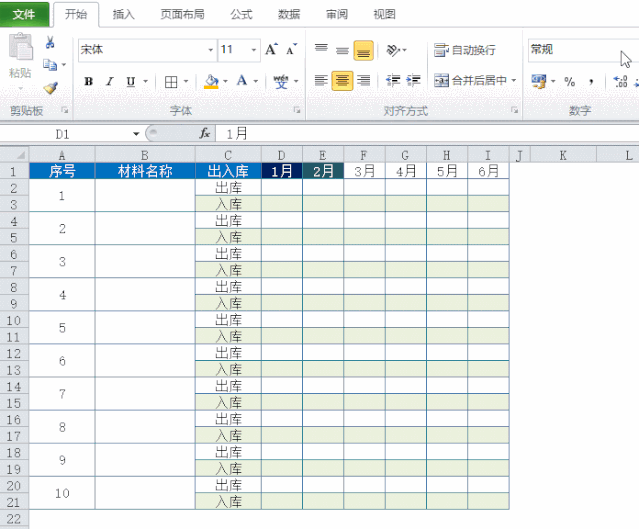Open Alignment group dialog launcher icon

[x=514, y=110]
